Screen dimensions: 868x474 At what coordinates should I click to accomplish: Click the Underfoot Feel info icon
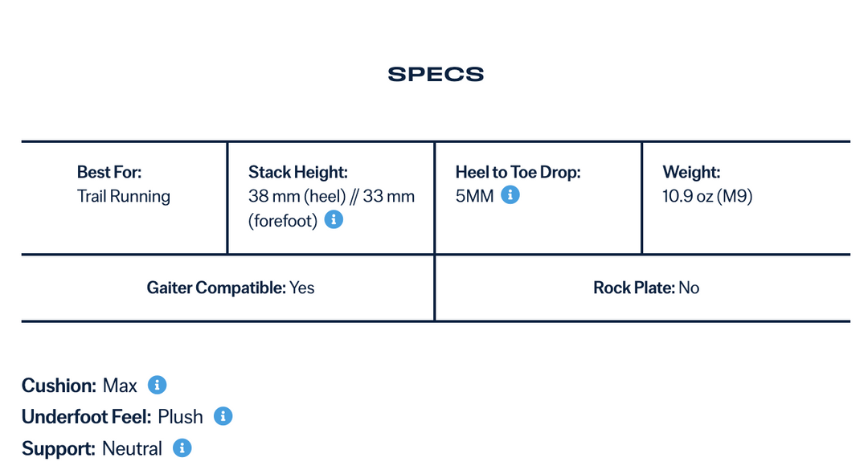point(223,416)
